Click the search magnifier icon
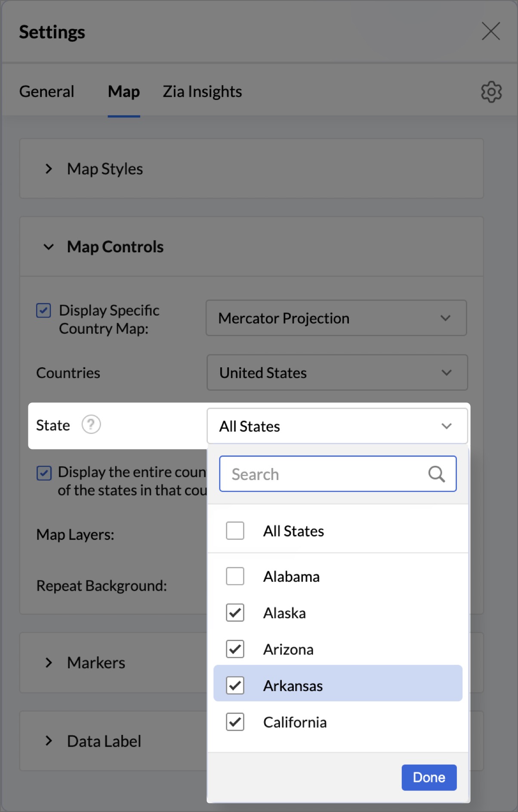 (436, 474)
